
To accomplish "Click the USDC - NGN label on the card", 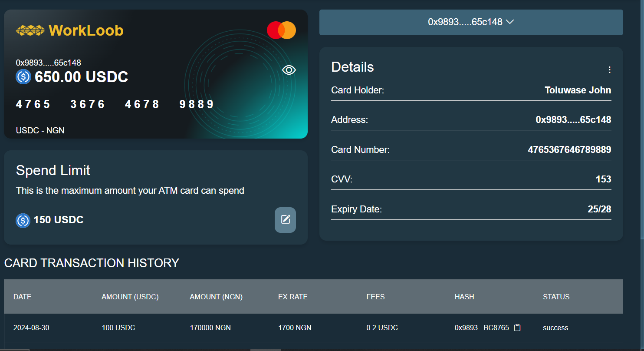I will 40,130.
